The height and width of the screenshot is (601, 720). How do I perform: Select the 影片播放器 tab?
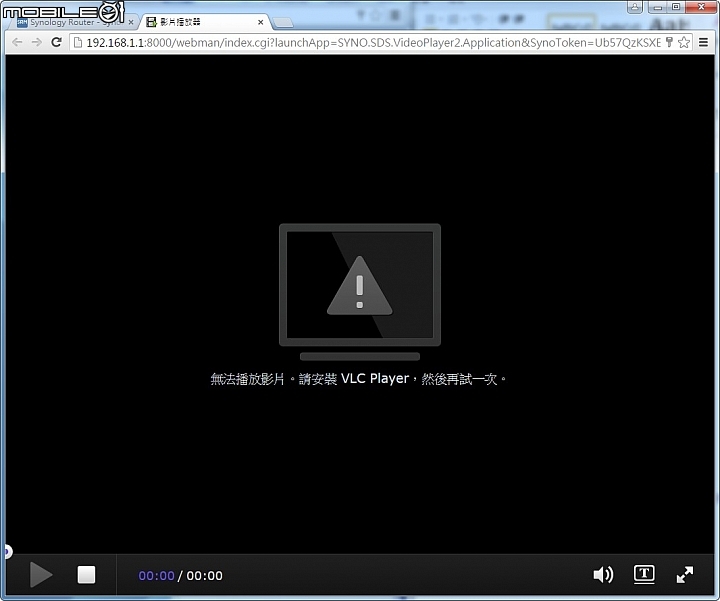(202, 22)
